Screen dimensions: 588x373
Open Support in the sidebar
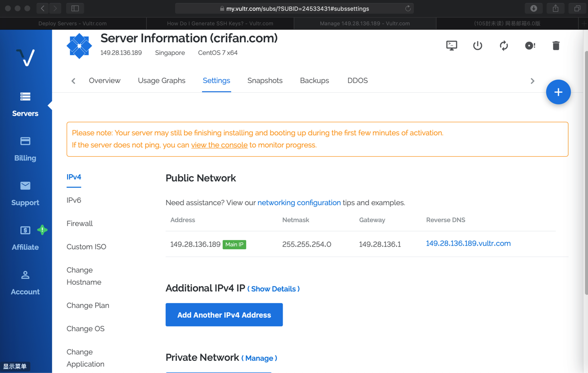tap(25, 194)
